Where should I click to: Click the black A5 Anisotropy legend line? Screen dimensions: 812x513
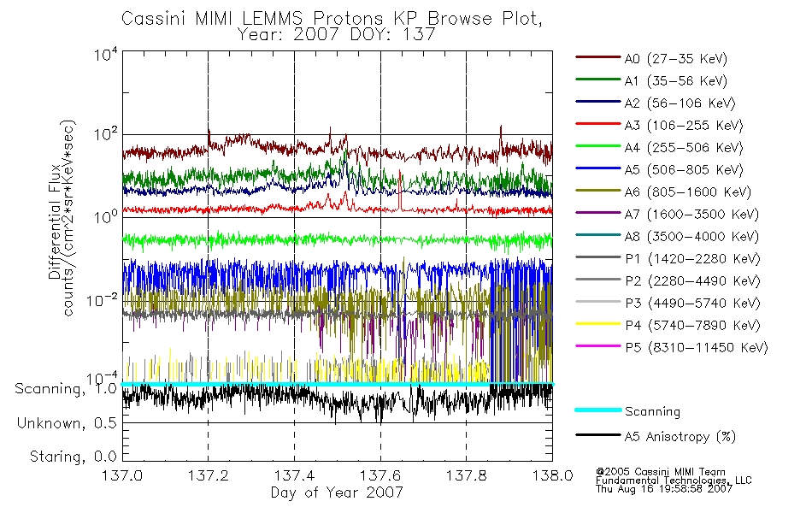click(x=597, y=434)
